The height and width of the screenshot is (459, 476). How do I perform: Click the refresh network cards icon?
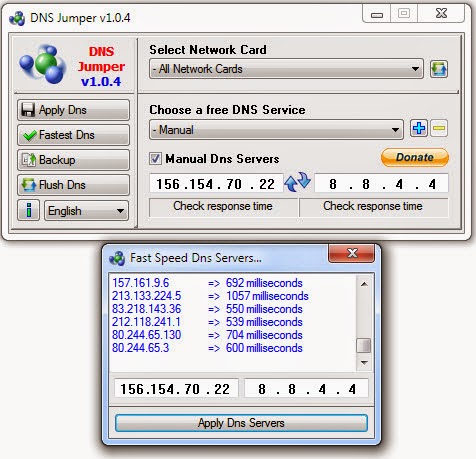pyautogui.click(x=438, y=69)
